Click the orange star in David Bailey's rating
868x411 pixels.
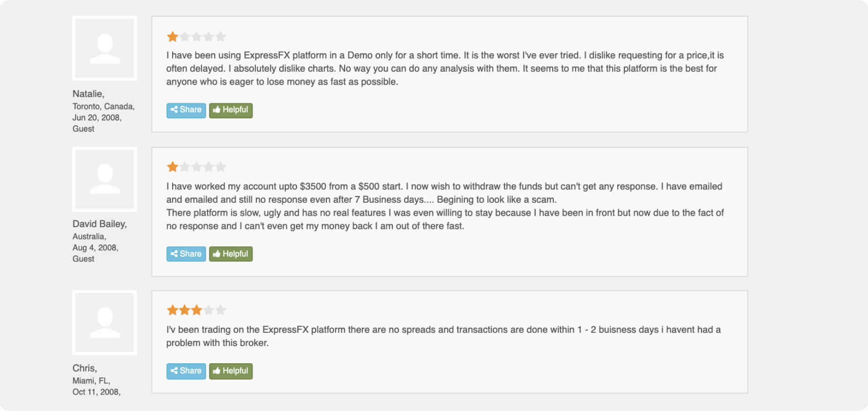click(x=173, y=167)
